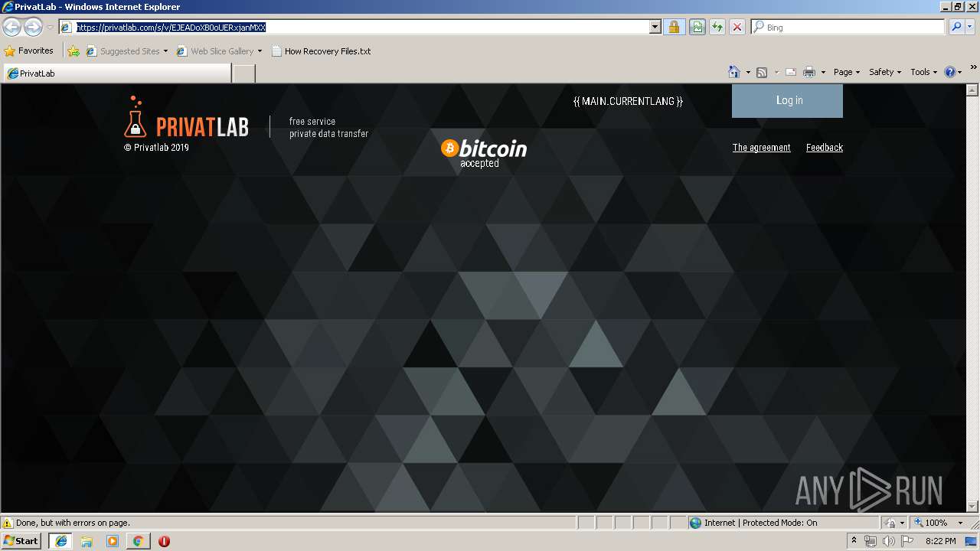Select the PrivatLab browser tab
This screenshot has height=551, width=980.
116,73
